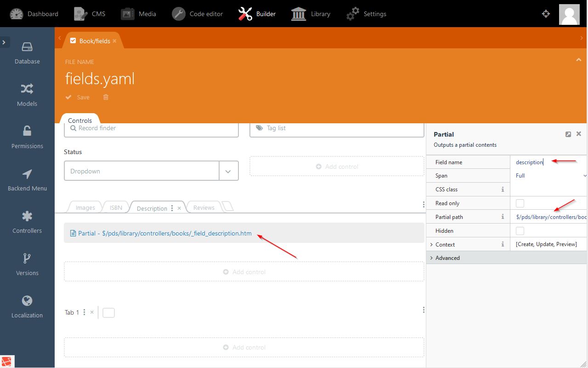Open the Controllers section

pos(27,222)
